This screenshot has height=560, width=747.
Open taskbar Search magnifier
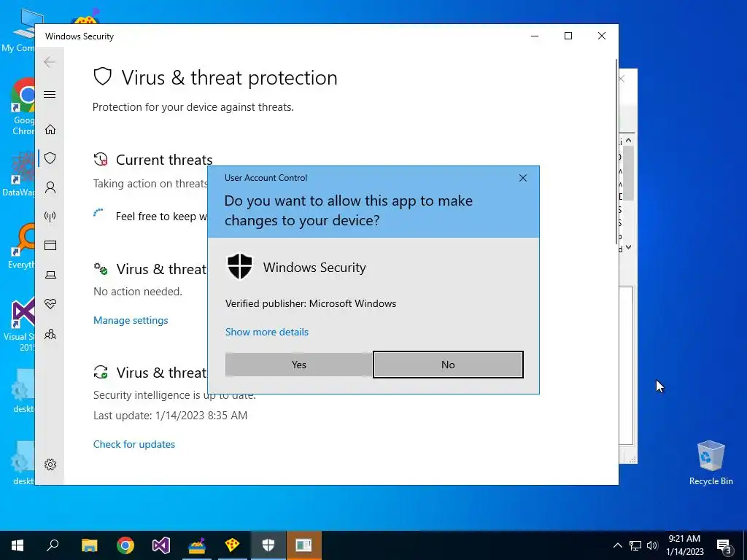(53, 545)
